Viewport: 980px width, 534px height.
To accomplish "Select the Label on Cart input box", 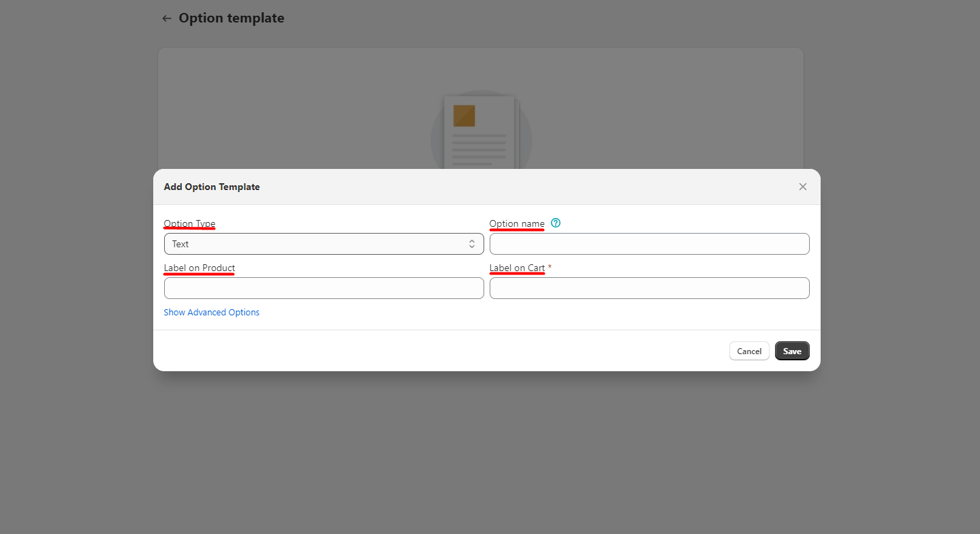I will (649, 288).
